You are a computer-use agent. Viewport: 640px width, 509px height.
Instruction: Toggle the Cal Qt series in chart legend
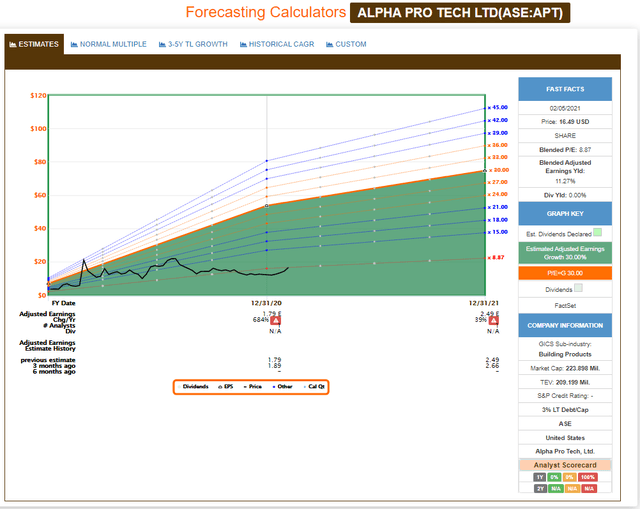tap(314, 387)
